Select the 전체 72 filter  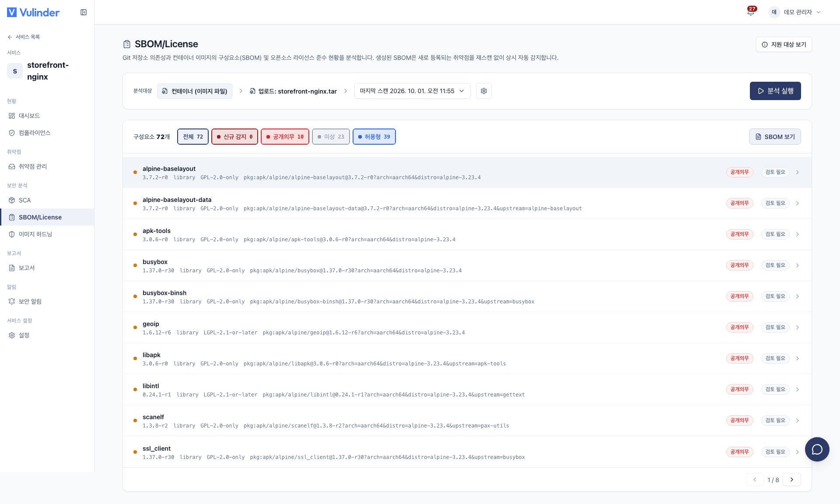[193, 137]
